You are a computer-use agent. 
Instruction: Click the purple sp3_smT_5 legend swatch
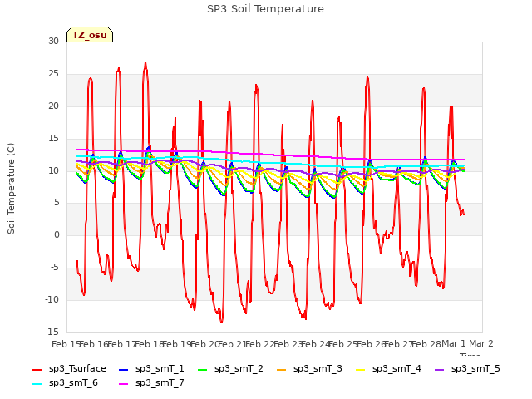(x=440, y=369)
